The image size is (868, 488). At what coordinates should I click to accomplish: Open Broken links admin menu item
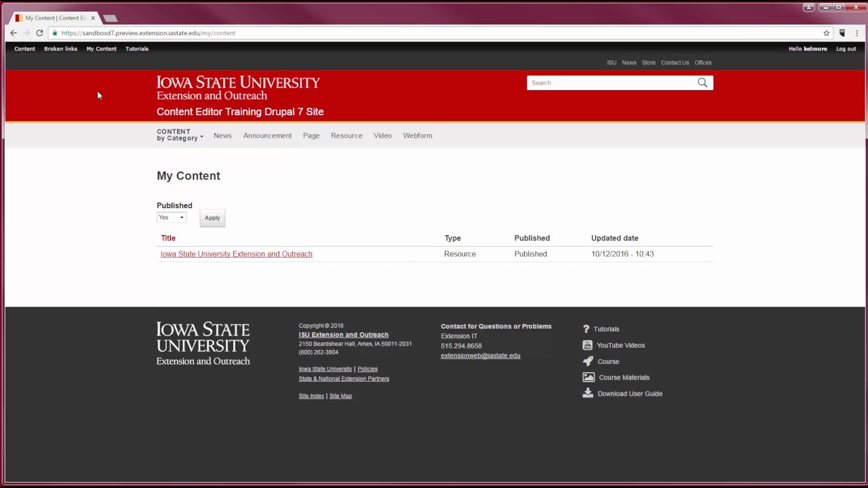pos(60,49)
